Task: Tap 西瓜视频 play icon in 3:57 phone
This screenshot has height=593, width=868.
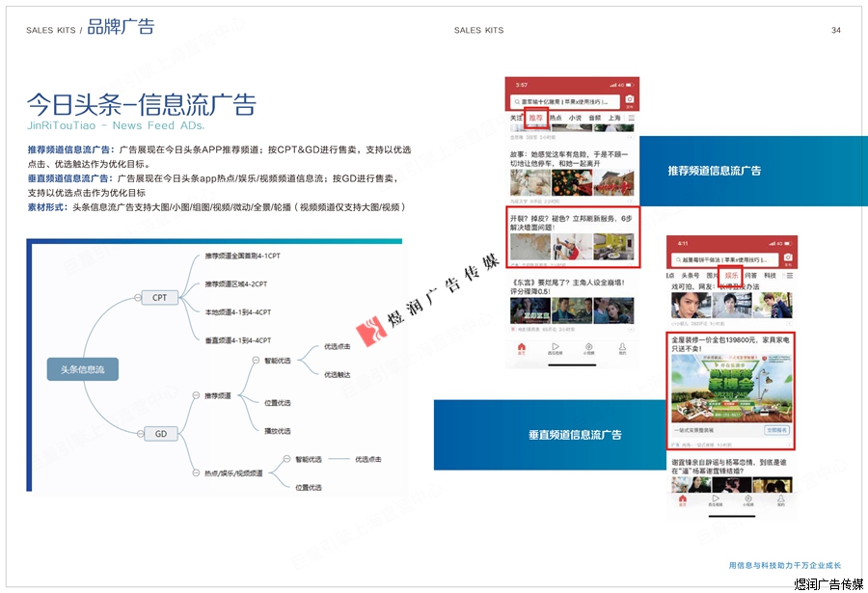Action: [555, 348]
